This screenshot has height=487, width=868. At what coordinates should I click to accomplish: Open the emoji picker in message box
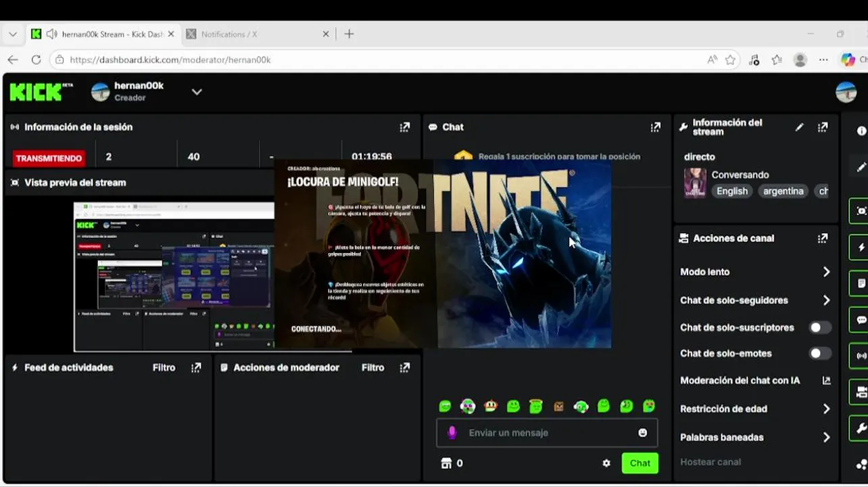(643, 433)
